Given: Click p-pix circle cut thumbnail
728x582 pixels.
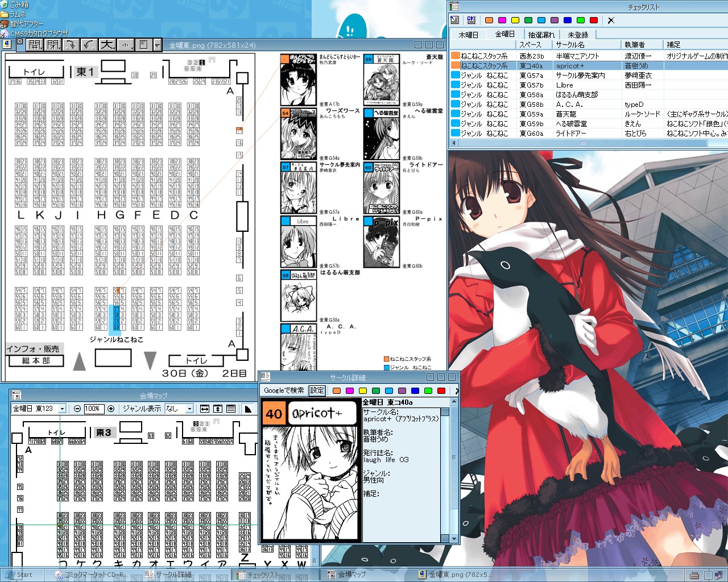Looking at the screenshot, I should click(381, 242).
